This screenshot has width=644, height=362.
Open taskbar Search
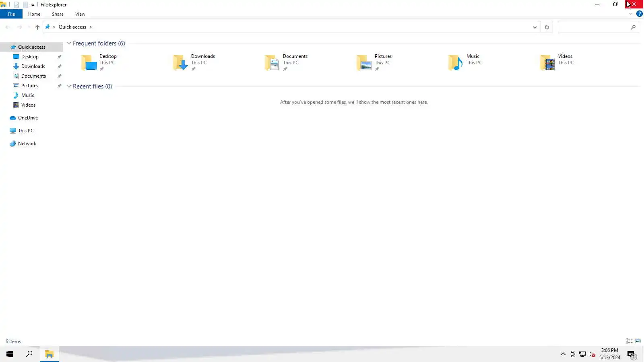click(x=29, y=354)
